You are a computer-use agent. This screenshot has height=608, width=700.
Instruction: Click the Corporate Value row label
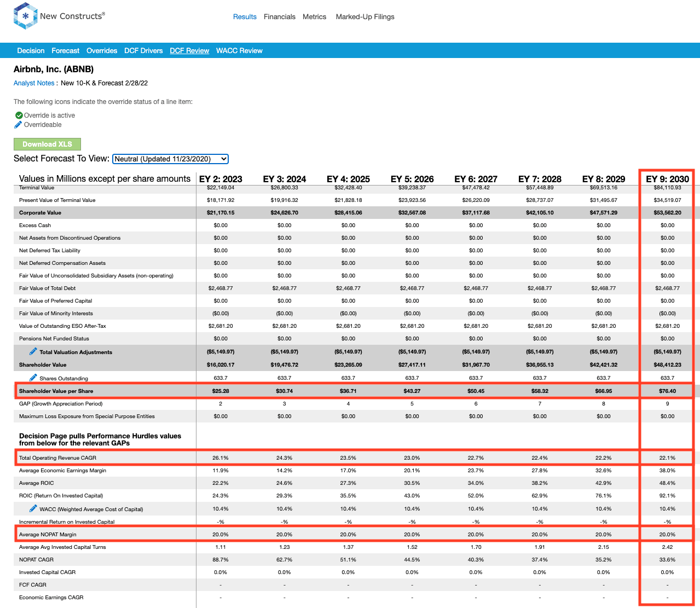tap(40, 213)
